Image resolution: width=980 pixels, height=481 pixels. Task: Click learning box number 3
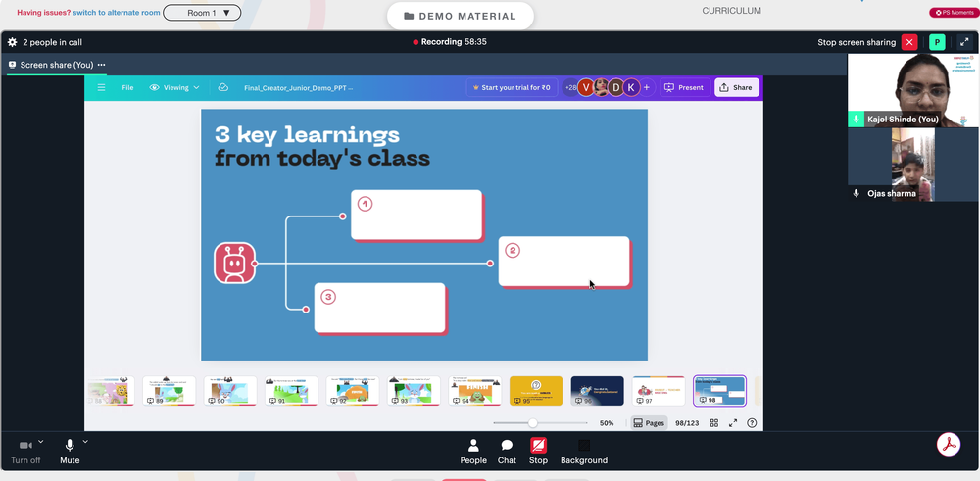[x=380, y=308]
